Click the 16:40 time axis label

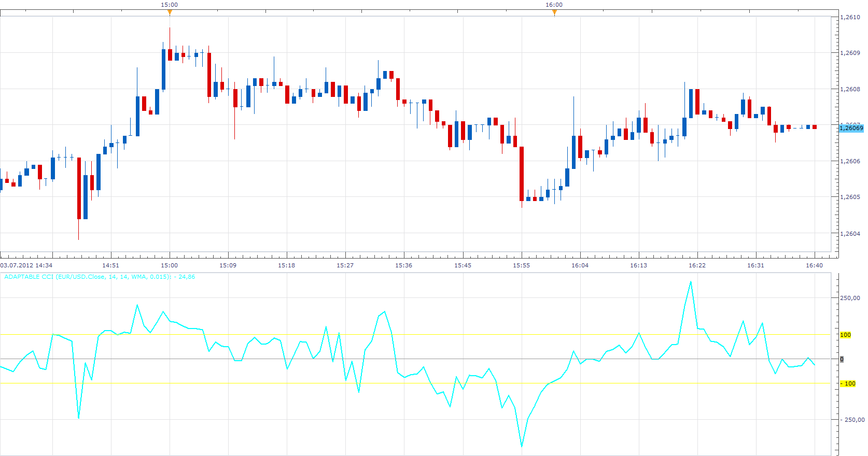(814, 265)
